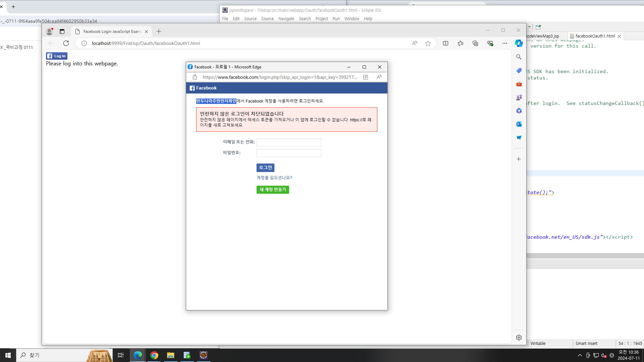
Task: Open Eclipse Help menu
Action: coord(368,19)
